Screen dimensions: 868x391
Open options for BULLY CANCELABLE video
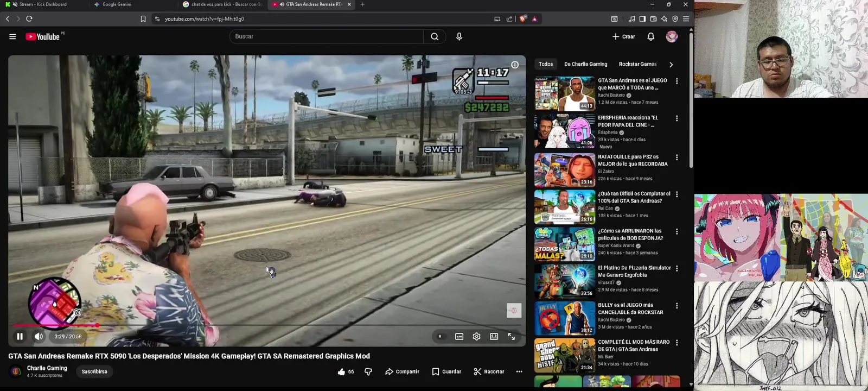click(x=676, y=306)
